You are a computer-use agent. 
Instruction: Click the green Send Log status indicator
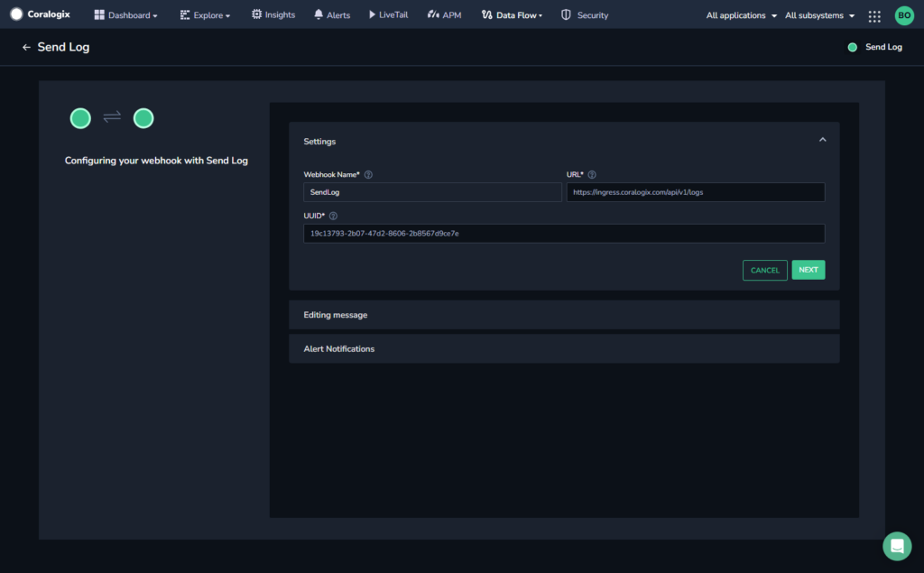852,47
